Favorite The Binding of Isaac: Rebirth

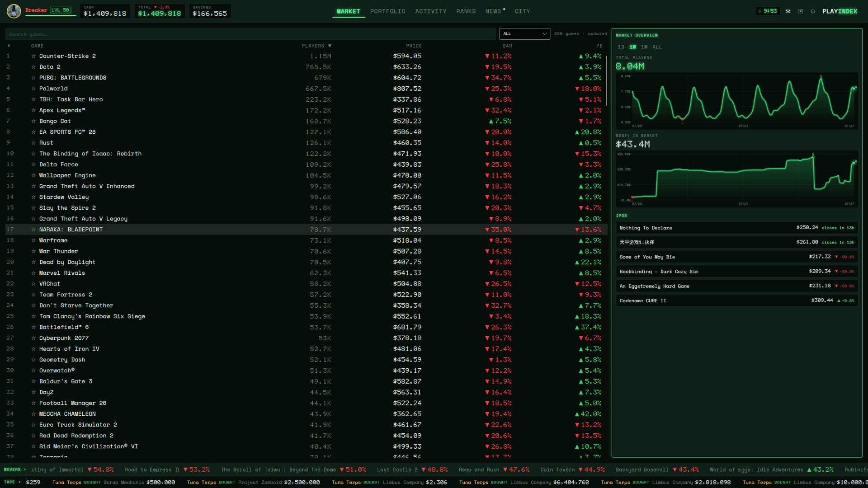click(x=33, y=154)
